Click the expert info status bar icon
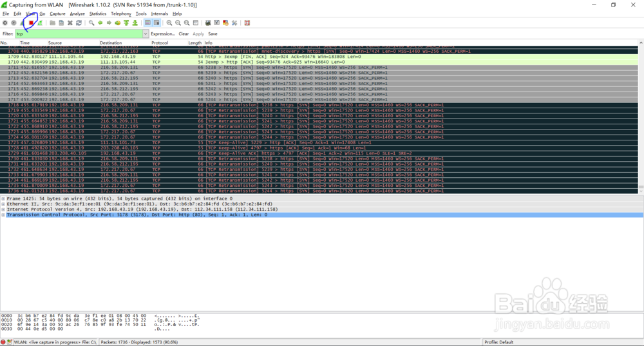Screen dimensions: 644x346 [x=3, y=342]
